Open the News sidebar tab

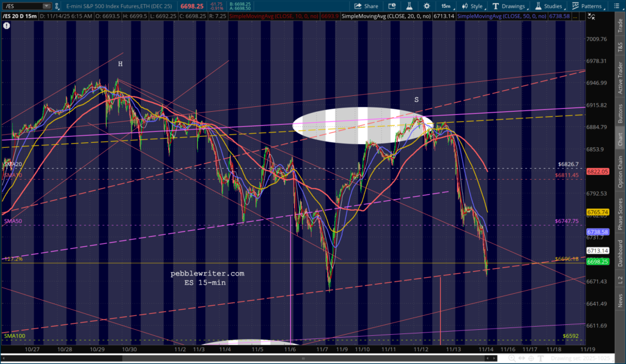(620, 300)
